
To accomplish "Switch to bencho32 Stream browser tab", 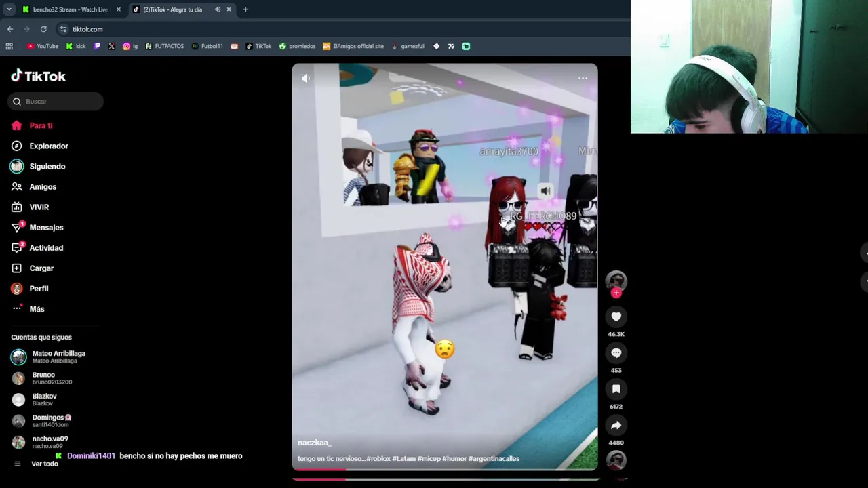I will 66,9.
